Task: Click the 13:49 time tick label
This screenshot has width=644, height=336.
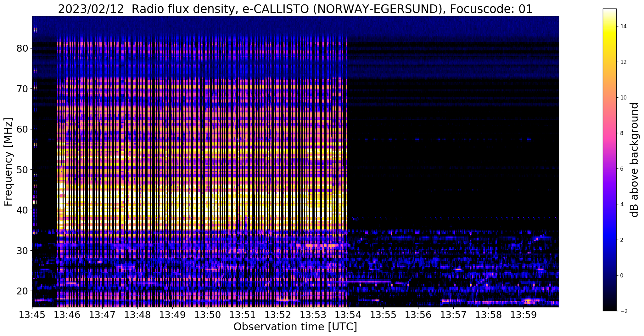Action: click(172, 315)
